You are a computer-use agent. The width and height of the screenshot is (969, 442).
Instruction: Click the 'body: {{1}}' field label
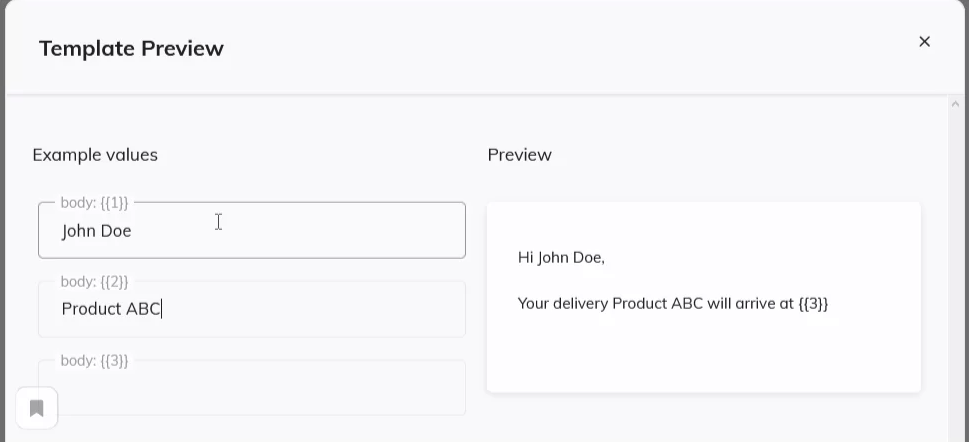94,203
